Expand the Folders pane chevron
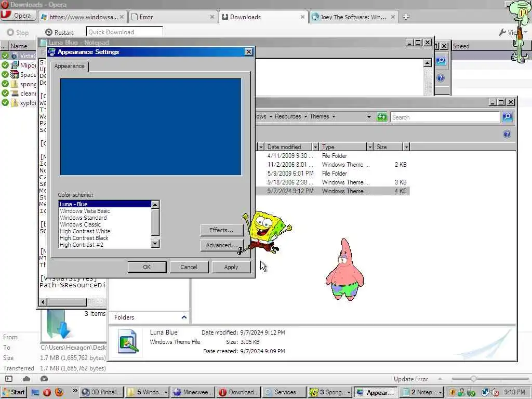 (x=184, y=317)
